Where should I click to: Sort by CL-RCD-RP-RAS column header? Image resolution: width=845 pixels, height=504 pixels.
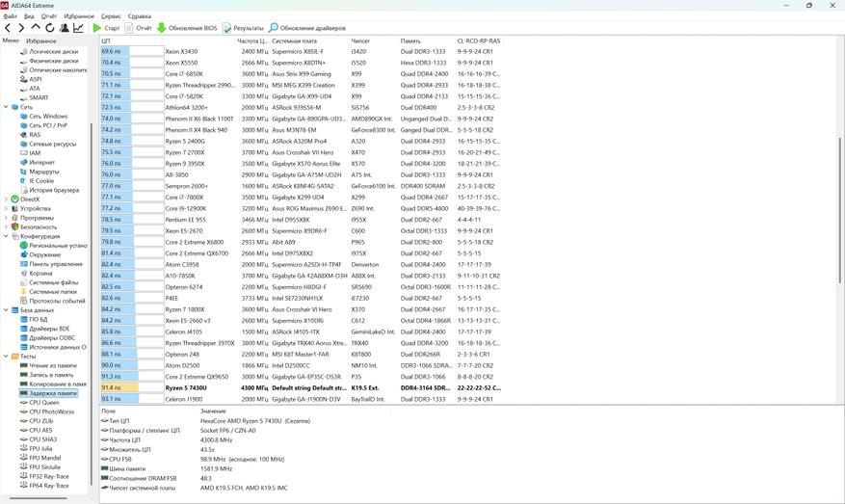click(479, 41)
